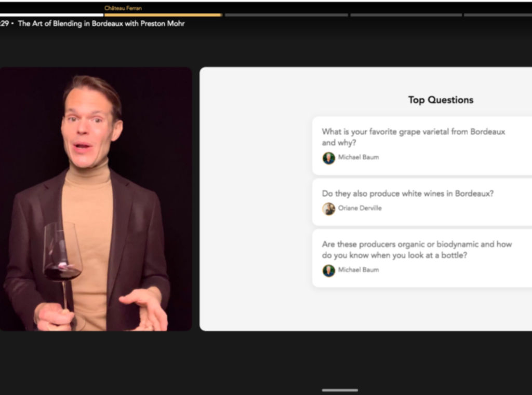Click Michael Baum's avatar on the biodynamic question

click(x=328, y=270)
